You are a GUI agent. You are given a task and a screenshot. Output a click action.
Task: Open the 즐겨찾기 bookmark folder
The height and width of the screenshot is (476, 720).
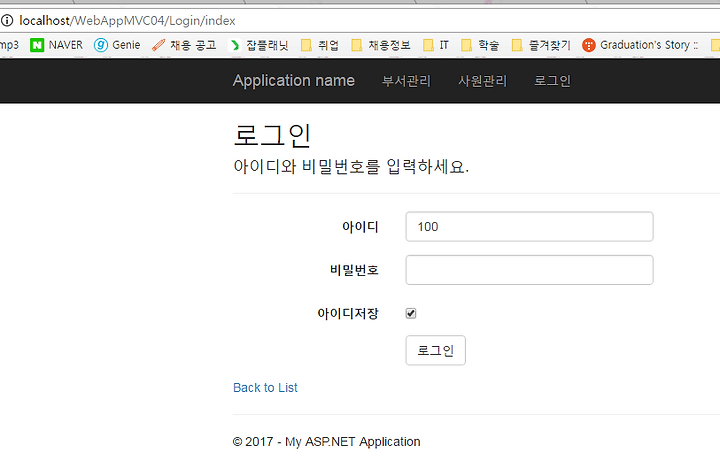point(541,45)
